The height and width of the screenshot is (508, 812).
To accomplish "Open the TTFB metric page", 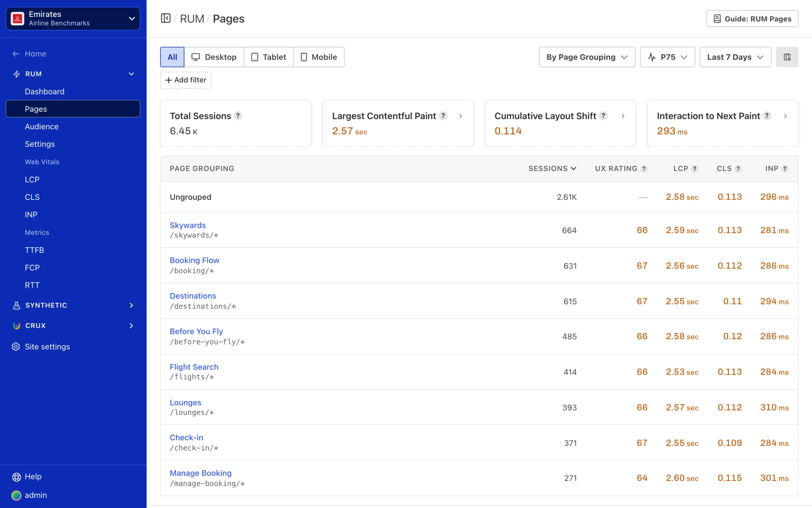I will pyautogui.click(x=35, y=250).
